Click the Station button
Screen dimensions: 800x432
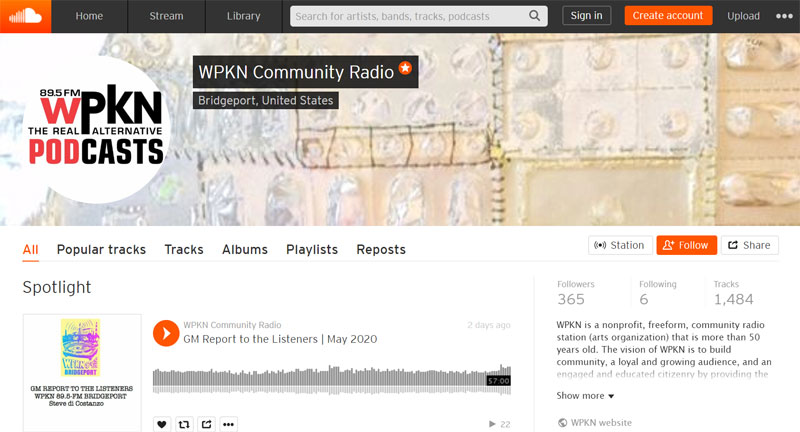tap(620, 245)
